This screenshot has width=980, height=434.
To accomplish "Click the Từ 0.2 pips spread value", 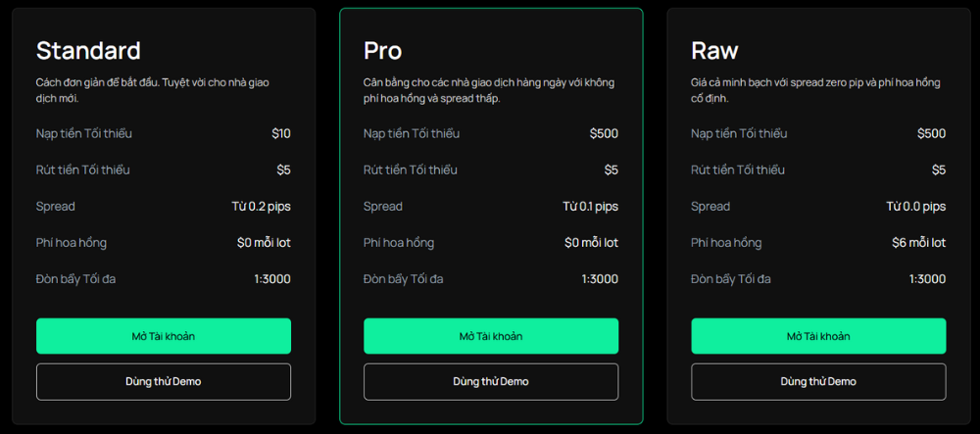I will click(261, 207).
